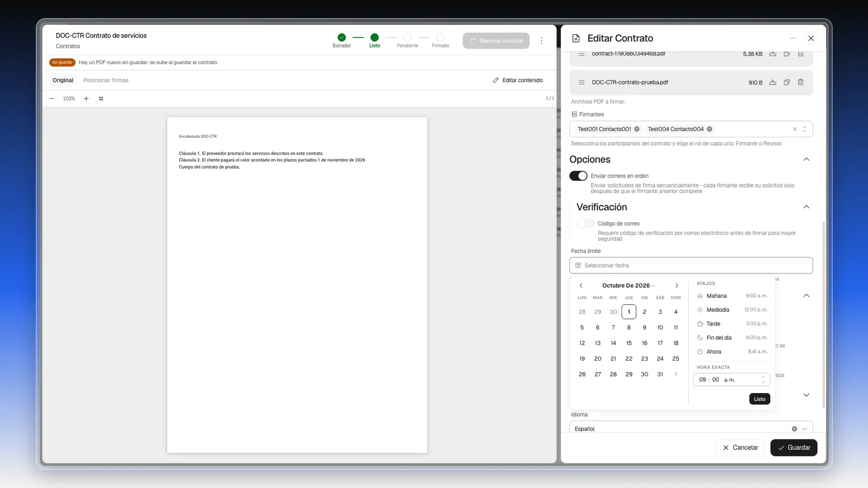Open the Firmantes selector dropdown arrows
The image size is (868, 488).
pyautogui.click(x=804, y=129)
